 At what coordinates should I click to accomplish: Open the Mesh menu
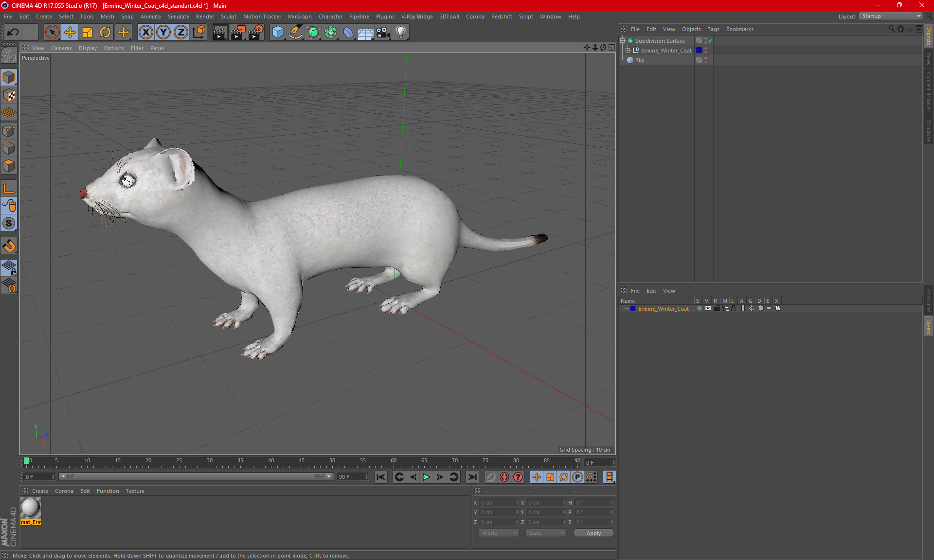108,17
